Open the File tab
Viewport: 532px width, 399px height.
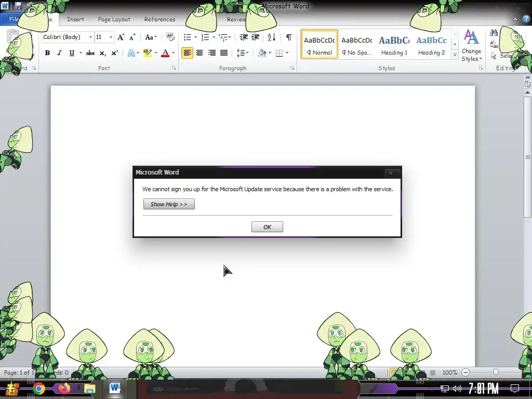tap(12, 19)
